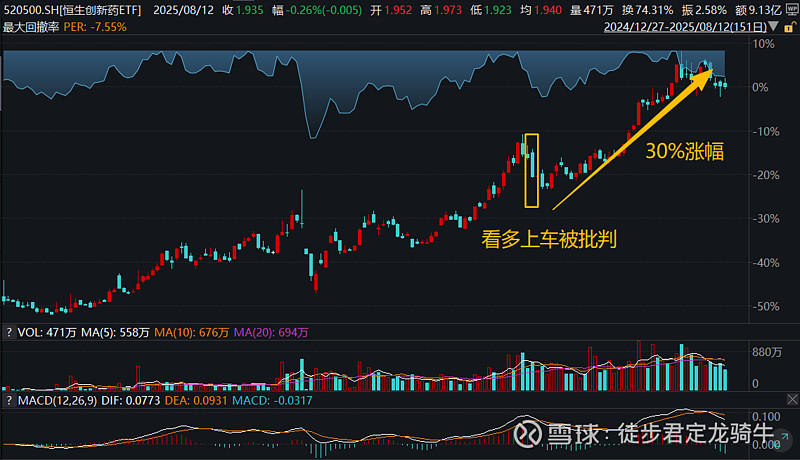Click the 520500.SH[恒生创新药ETF] stock name
Image resolution: width=800 pixels, height=460 pixels.
[x=72, y=10]
